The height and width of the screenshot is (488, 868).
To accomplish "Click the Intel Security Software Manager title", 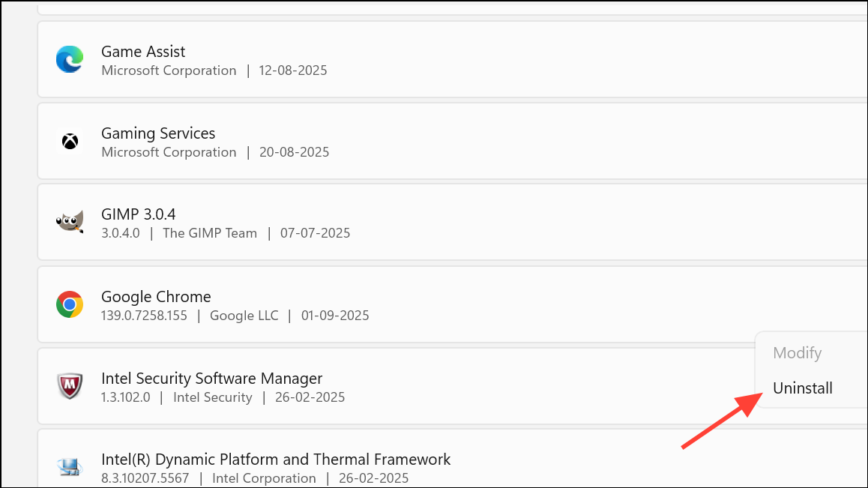I will pyautogui.click(x=211, y=378).
